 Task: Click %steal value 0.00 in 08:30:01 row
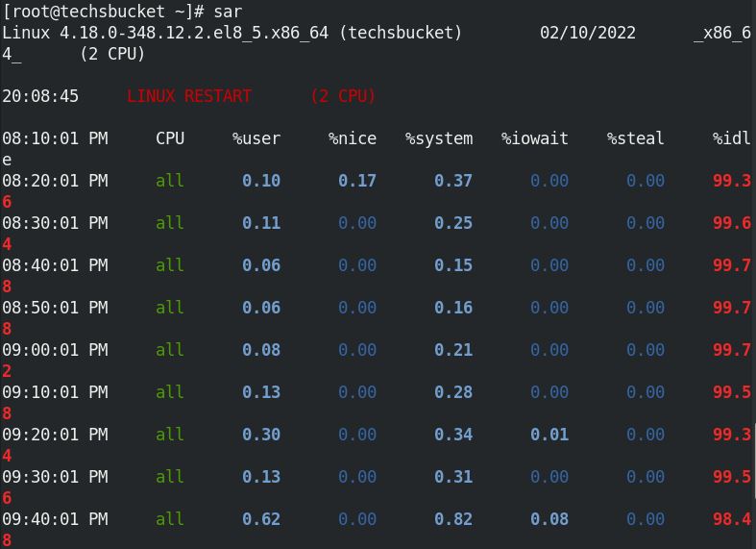pos(646,223)
